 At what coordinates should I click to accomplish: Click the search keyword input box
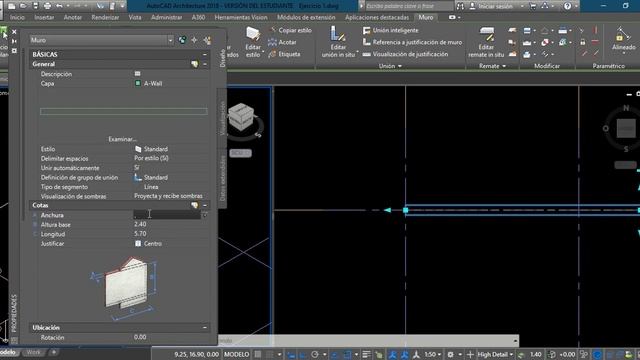pyautogui.click(x=408, y=6)
